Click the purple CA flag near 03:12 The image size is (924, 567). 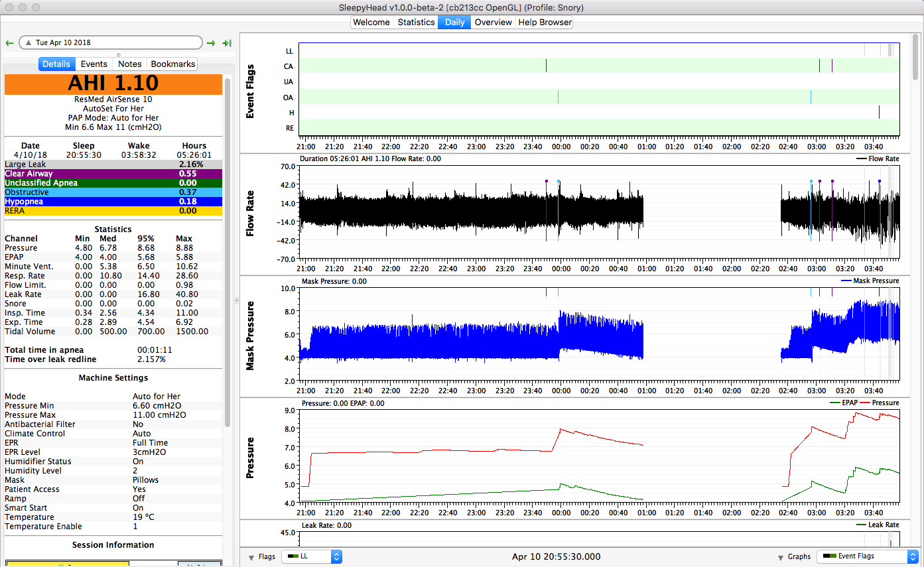click(x=832, y=66)
